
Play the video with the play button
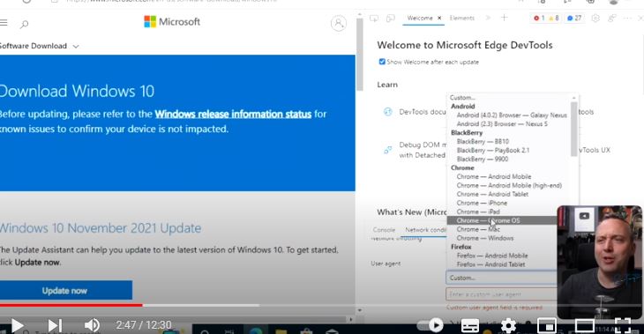coord(17,325)
